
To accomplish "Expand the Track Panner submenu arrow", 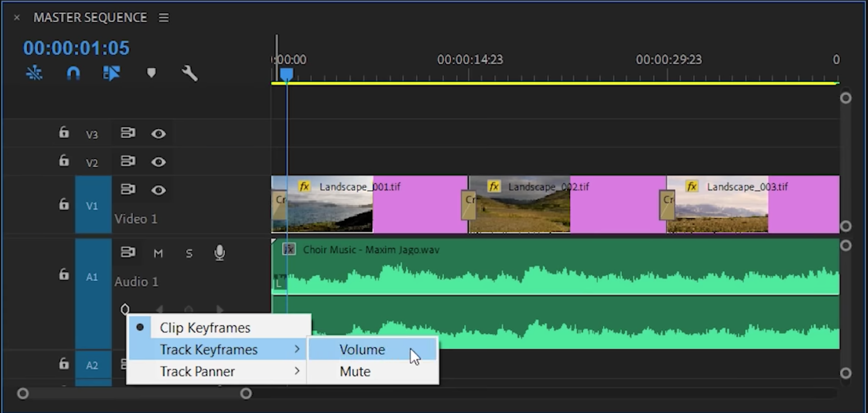I will coord(297,371).
